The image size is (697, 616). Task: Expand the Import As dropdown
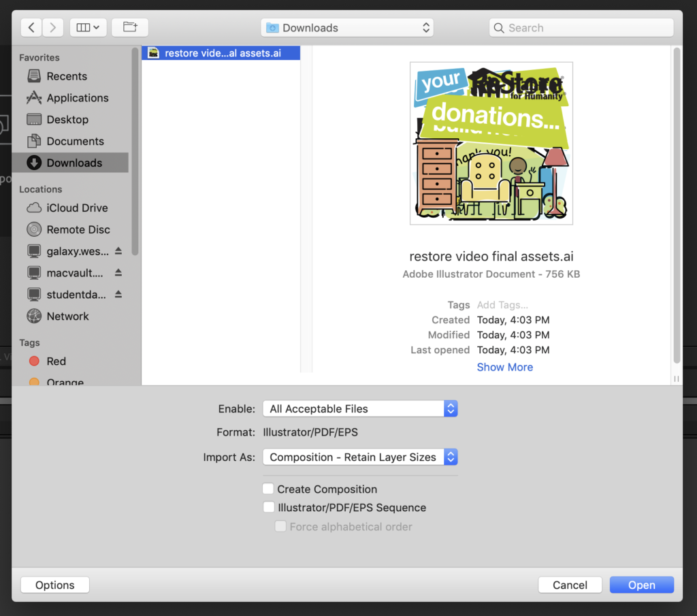(359, 457)
